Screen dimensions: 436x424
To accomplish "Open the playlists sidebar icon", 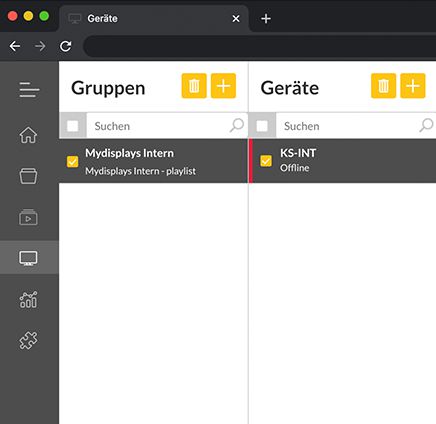I will [x=28, y=217].
